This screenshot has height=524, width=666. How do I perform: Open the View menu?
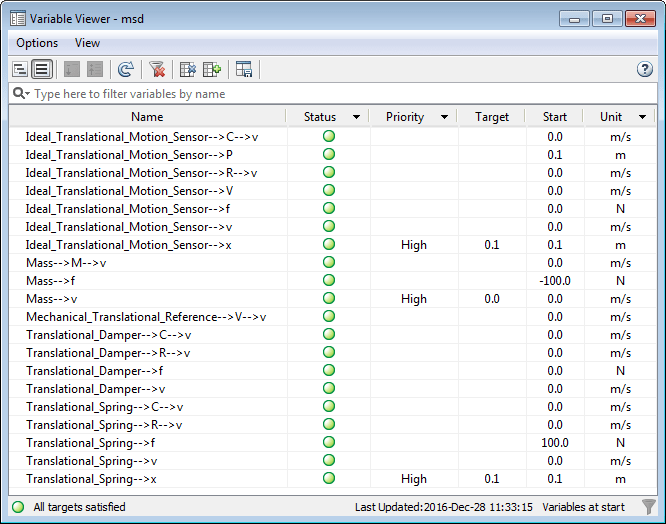[87, 43]
